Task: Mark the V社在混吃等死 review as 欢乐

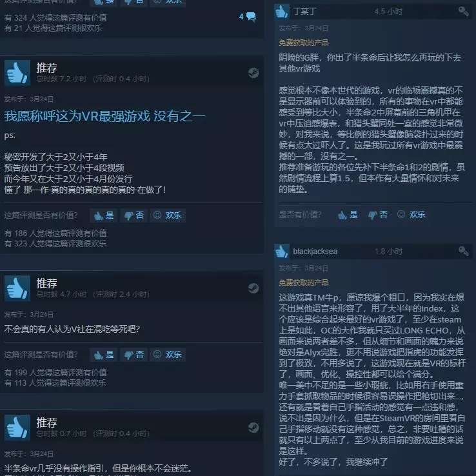Action: click(168, 355)
